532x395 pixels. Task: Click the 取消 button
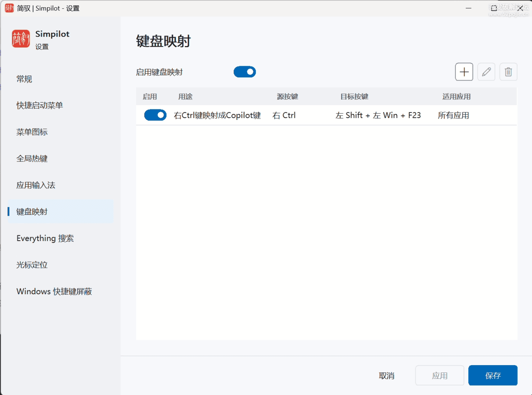[387, 376]
